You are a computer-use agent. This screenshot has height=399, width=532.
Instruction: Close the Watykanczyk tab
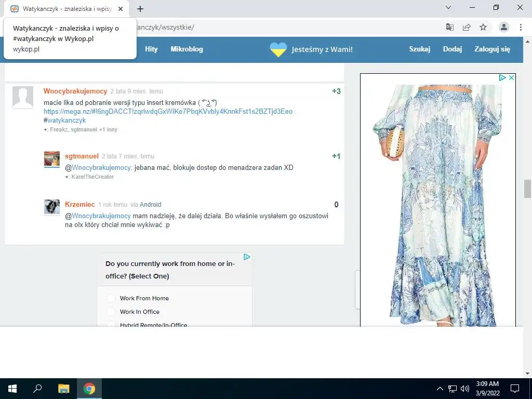click(x=121, y=9)
